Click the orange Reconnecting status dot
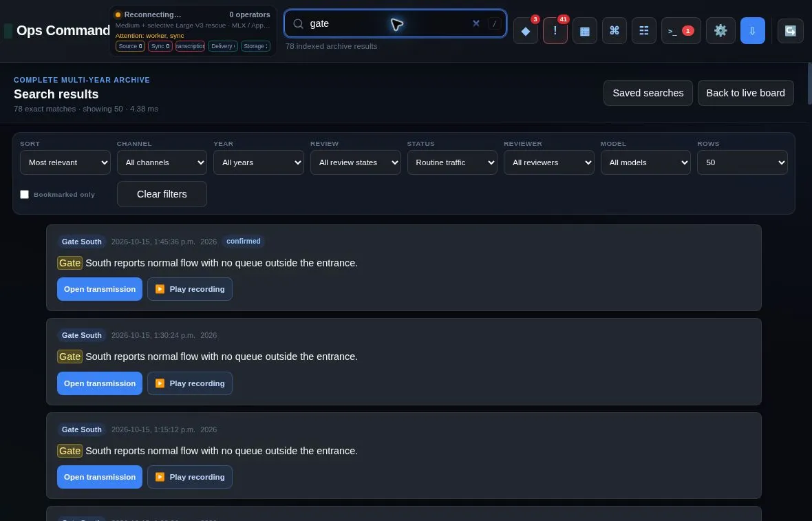Viewport: 812px width, 521px height. point(118,14)
